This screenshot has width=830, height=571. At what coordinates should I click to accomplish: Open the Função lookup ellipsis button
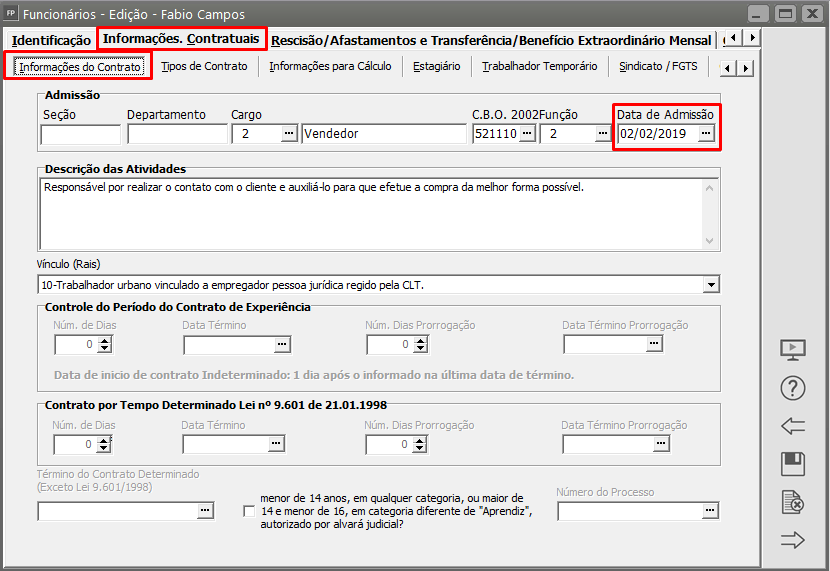click(602, 133)
